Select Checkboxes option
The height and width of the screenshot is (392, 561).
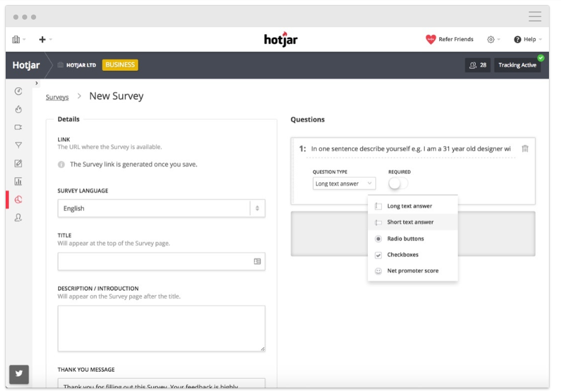tap(413, 255)
